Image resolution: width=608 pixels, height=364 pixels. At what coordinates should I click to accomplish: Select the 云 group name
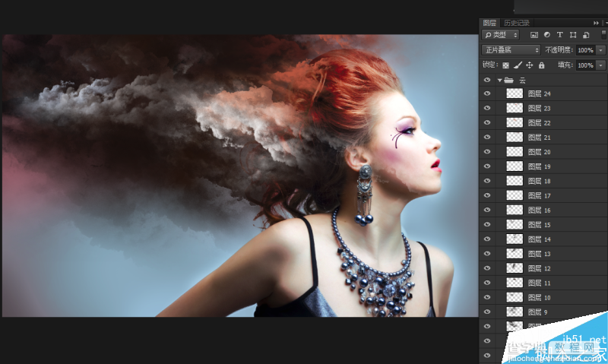[x=522, y=81]
